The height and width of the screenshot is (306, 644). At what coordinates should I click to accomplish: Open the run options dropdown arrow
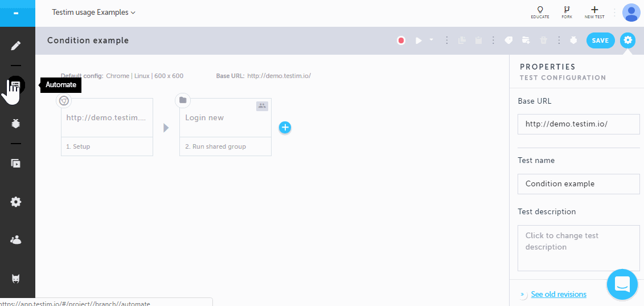[x=431, y=39]
